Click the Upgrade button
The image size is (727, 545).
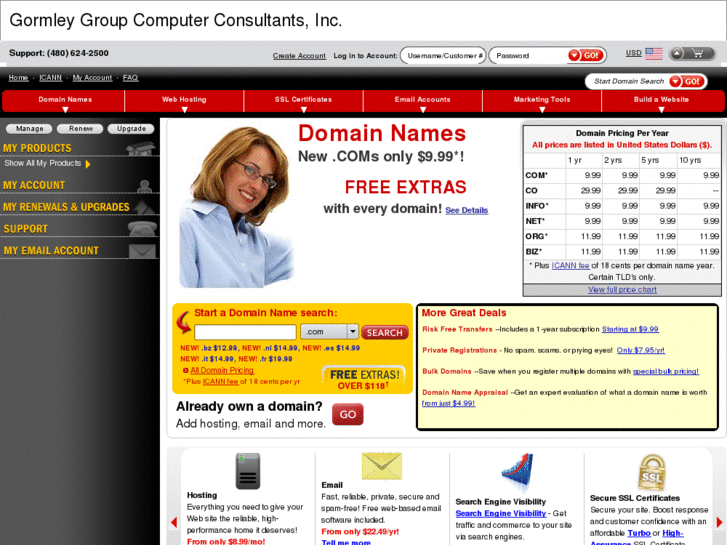click(131, 128)
